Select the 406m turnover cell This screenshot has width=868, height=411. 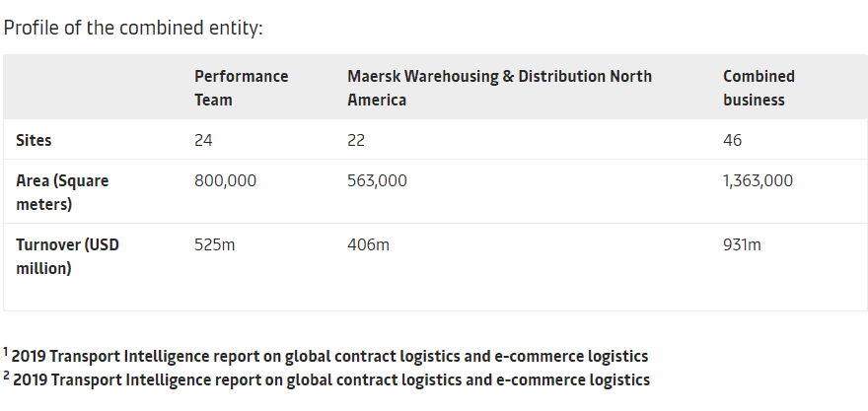[x=368, y=244]
